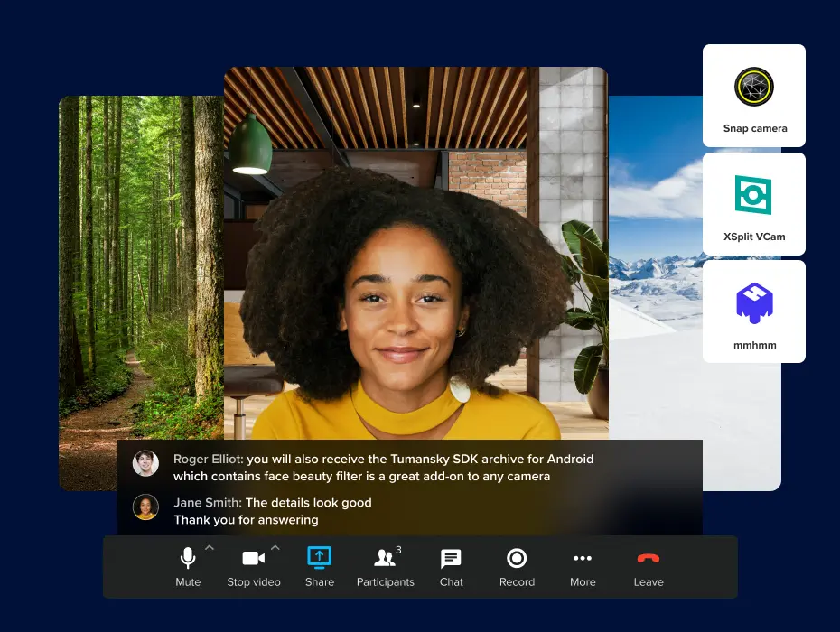Start recording the meeting
Screen dimensions: 840x632
click(x=517, y=558)
